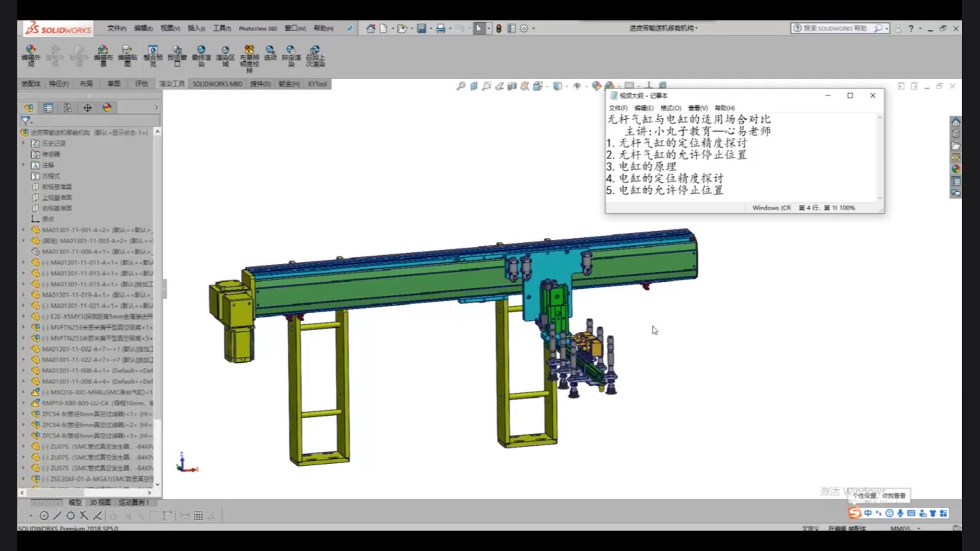
Task: Open the DimXpertManager crosshair tab
Action: (x=87, y=108)
